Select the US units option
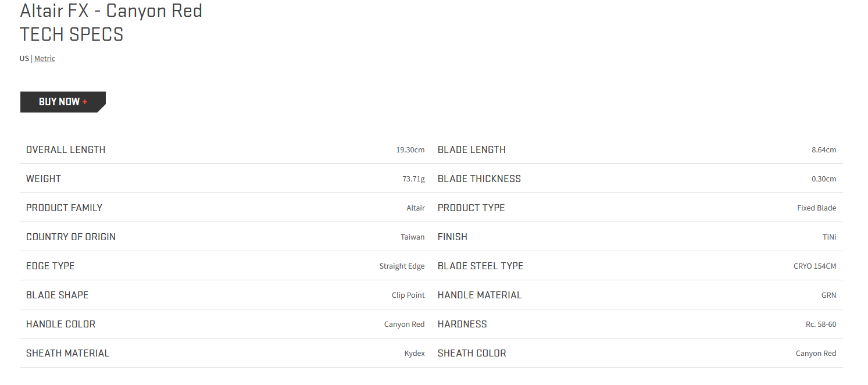Screen dimensions: 868x385 (x=24, y=59)
